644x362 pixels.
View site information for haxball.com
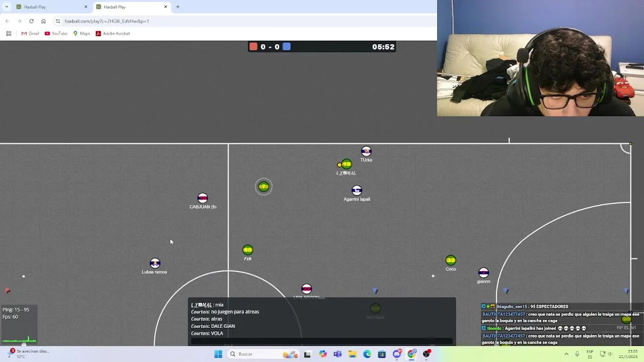pos(58,21)
